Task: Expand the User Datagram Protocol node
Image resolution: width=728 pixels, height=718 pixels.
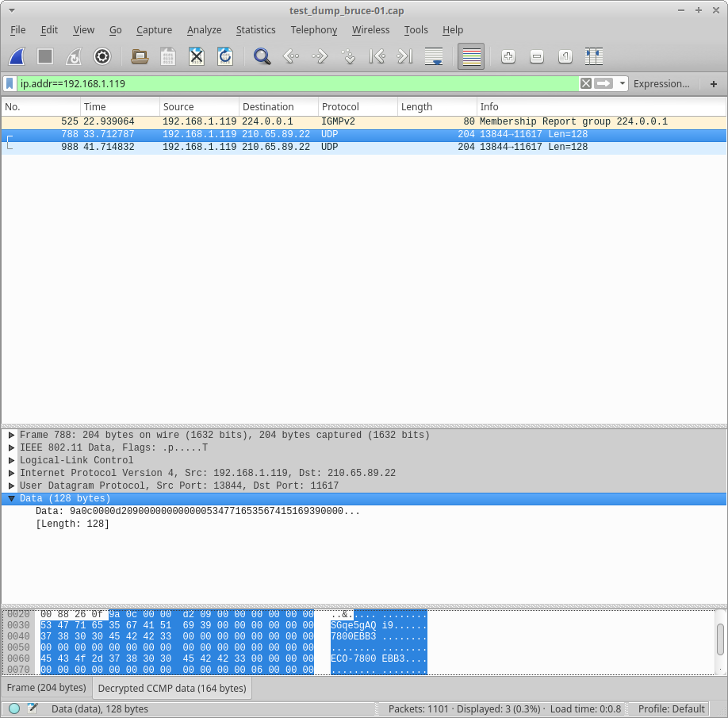Action: [x=12, y=486]
